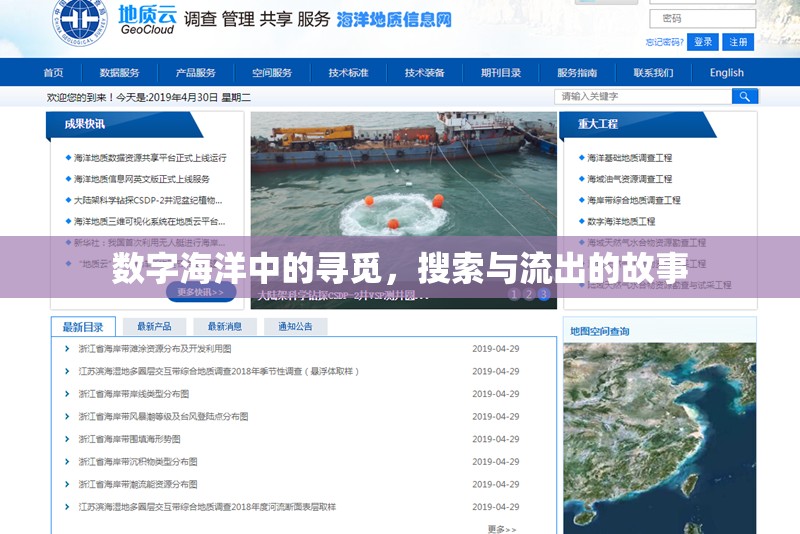This screenshot has height=534, width=800.
Task: Click the diamond bullet before 数字海洋地质工程
Action: coord(581,221)
